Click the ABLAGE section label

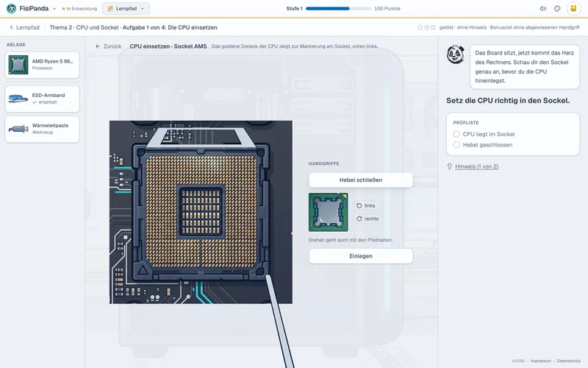coord(15,44)
